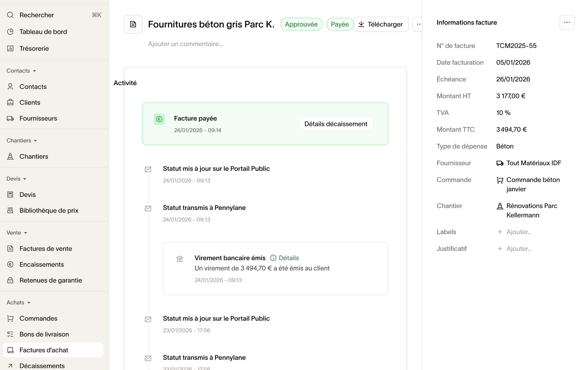The width and height of the screenshot is (588, 370).
Task: Click the Télécharger button
Action: (381, 24)
